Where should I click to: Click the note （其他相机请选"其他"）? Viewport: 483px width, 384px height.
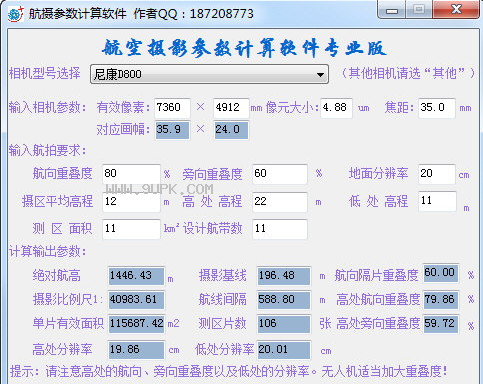[x=408, y=73]
